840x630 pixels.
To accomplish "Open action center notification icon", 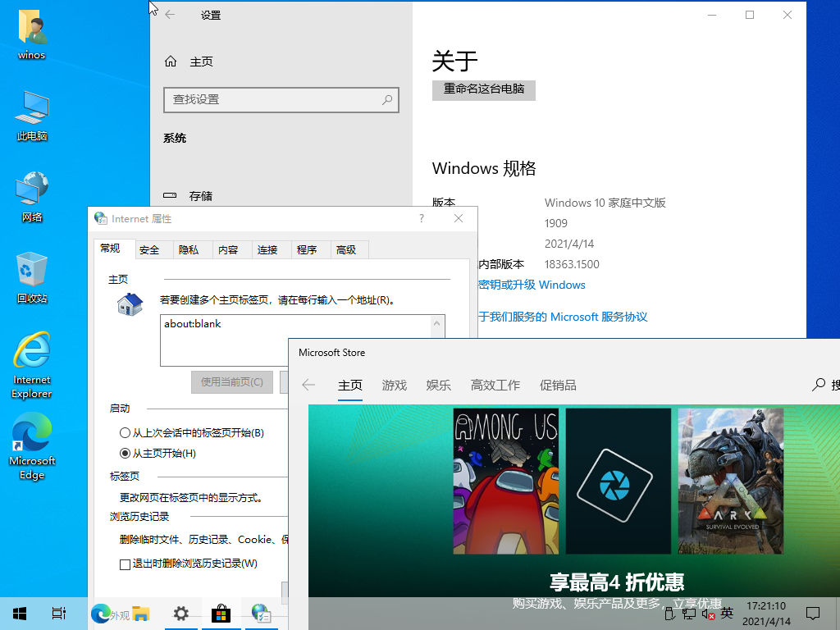I will pos(813,614).
